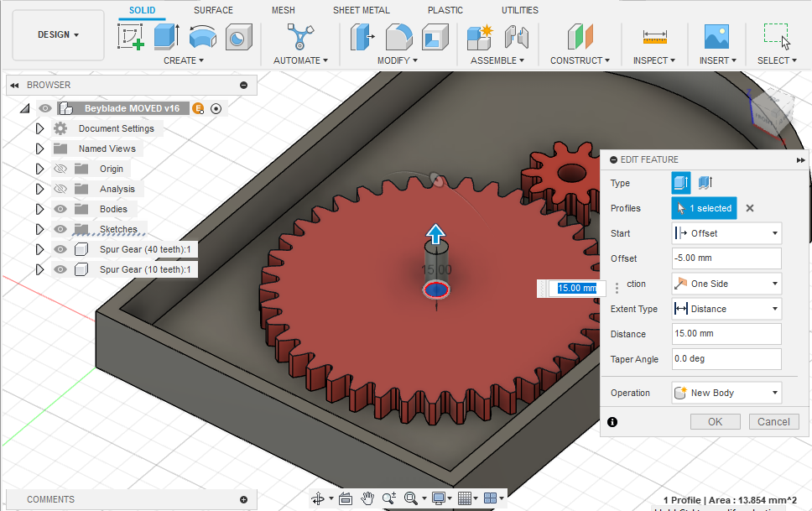The image size is (812, 511).
Task: Open the Canvas insert tool
Action: coord(716,37)
